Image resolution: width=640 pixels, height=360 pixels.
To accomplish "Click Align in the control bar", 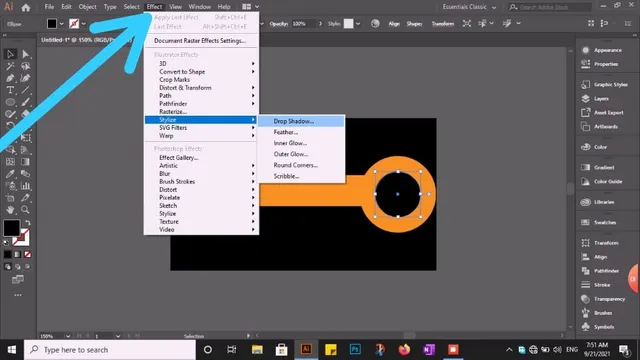I will pyautogui.click(x=394, y=24).
